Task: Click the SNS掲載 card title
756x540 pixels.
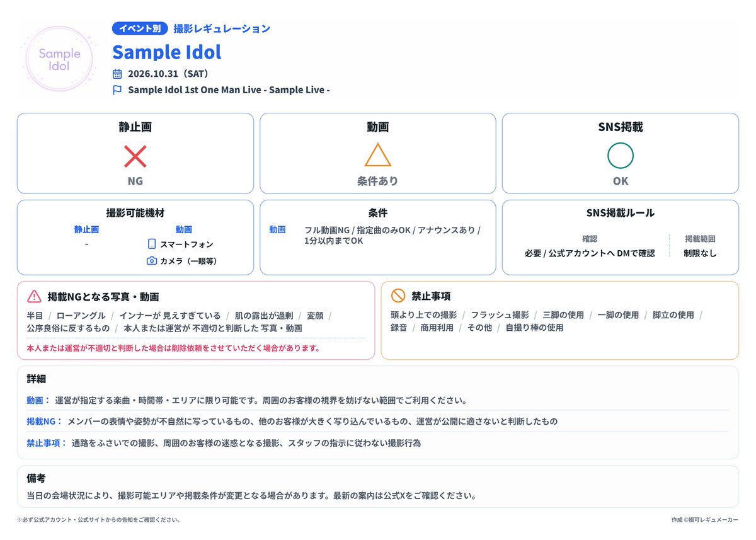Action: point(621,127)
